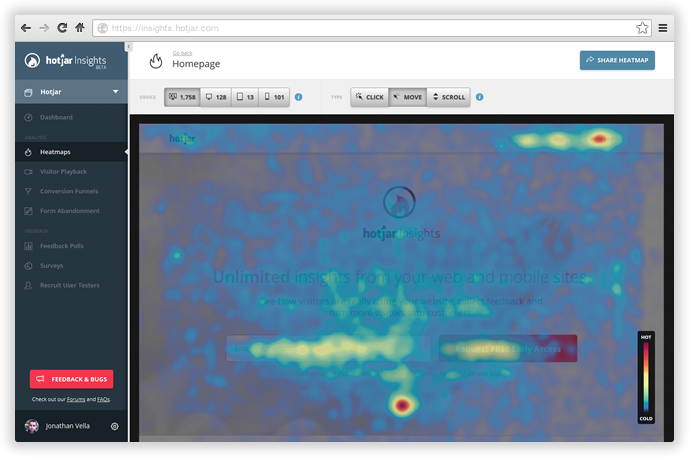Click the Feedback & Bugs button

click(x=71, y=379)
